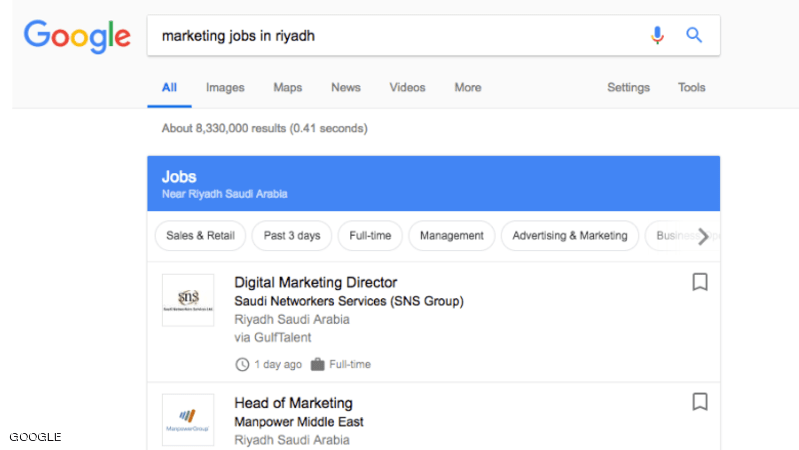Switch to the News tab
799x450 pixels.
click(x=345, y=88)
